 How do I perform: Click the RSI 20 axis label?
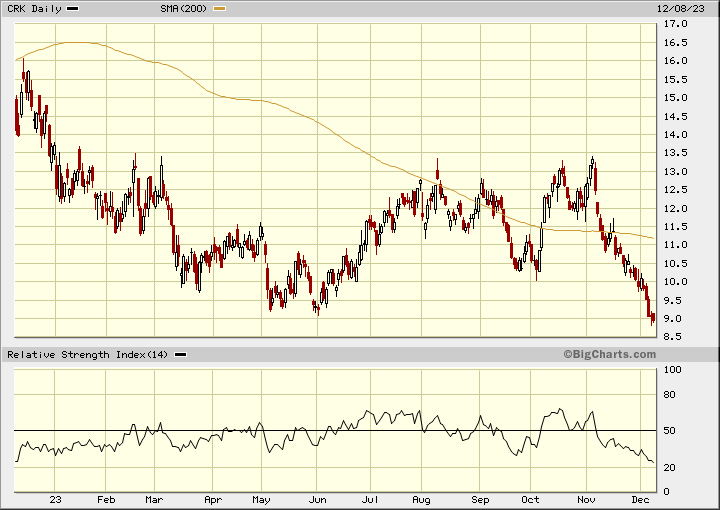pyautogui.click(x=670, y=467)
